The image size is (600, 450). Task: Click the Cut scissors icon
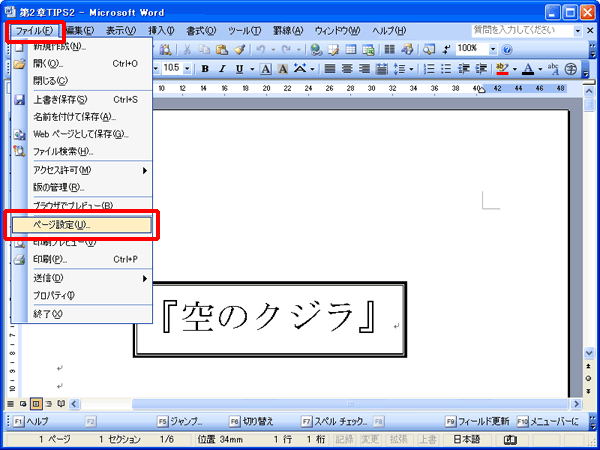click(x=187, y=49)
